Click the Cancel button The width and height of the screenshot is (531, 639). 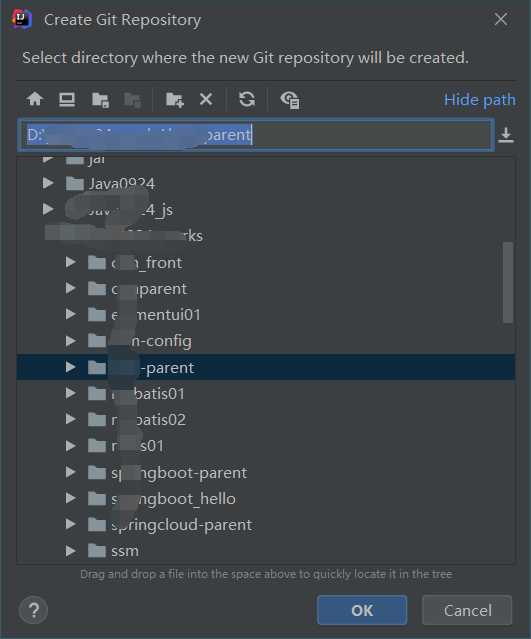pos(467,610)
